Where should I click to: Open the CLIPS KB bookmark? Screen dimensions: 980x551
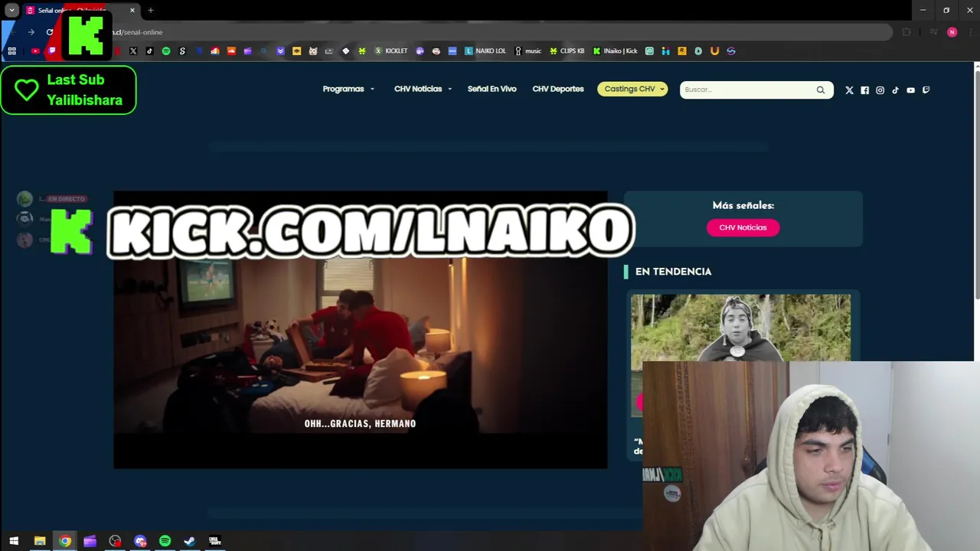coord(567,51)
